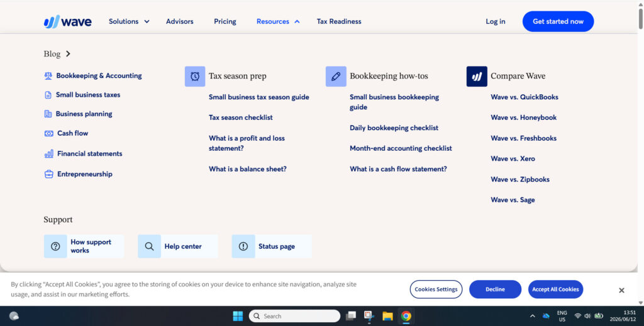Open Bookkeeping & Accounting blog category

99,75
